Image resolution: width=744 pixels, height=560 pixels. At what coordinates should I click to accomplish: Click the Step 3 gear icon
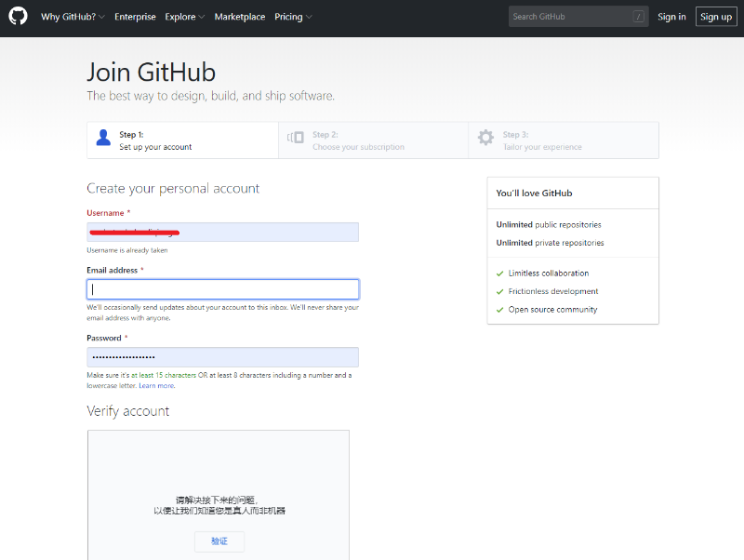[x=485, y=138]
